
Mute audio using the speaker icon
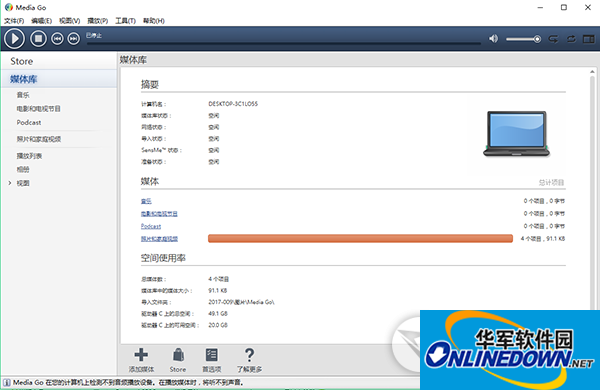pyautogui.click(x=494, y=39)
